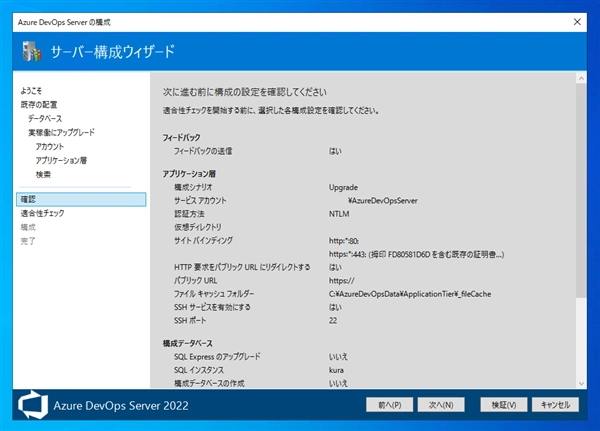Select the 検索 step
This screenshot has width=600, height=431.
pos(43,175)
